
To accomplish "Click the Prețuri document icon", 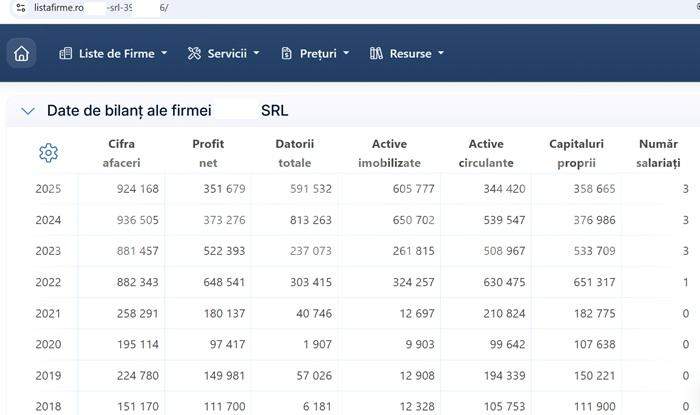I will pyautogui.click(x=286, y=54).
